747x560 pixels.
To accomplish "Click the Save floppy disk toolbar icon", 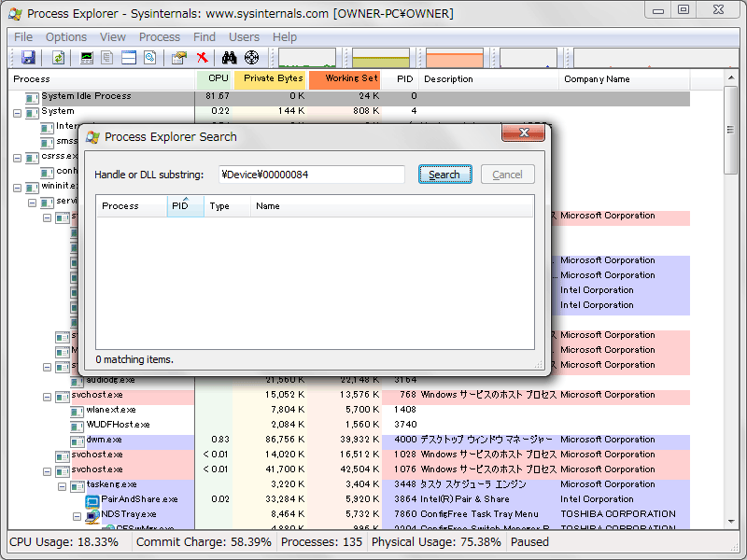I will (x=28, y=58).
